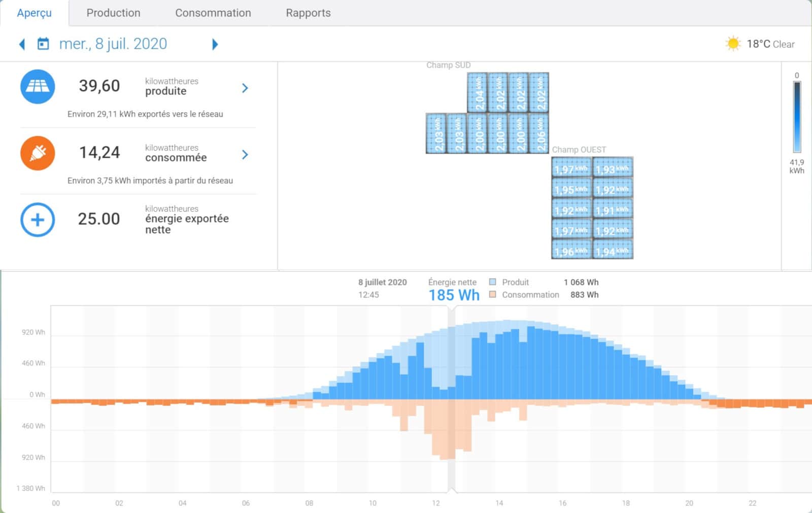
Task: Open the Rapports tab
Action: tap(308, 13)
